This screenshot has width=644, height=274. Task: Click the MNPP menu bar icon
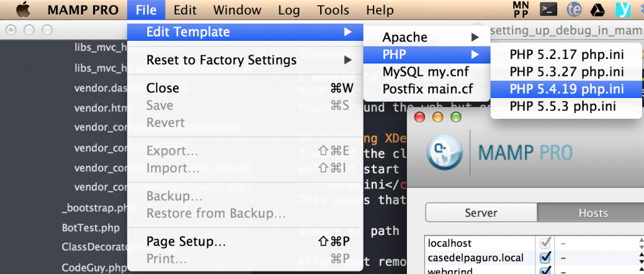point(521,9)
